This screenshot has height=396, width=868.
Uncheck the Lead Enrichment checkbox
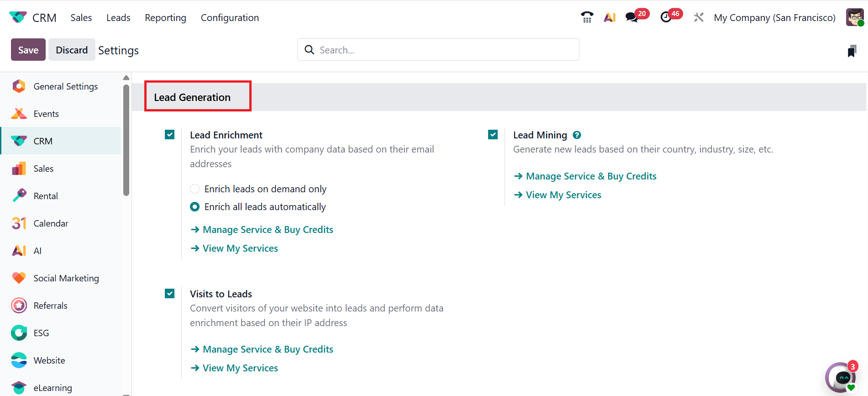[x=170, y=135]
